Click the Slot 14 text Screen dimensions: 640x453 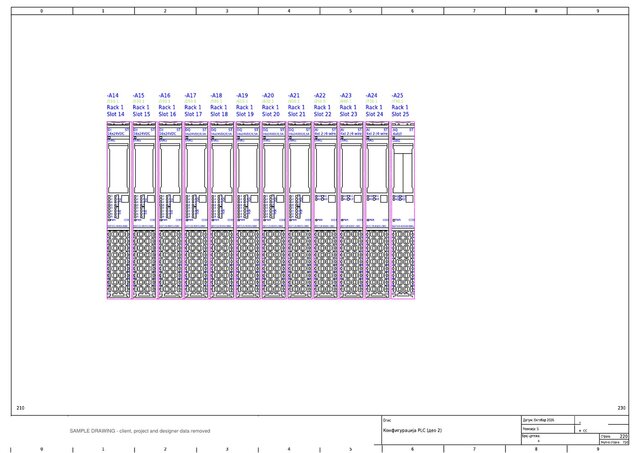click(x=116, y=114)
